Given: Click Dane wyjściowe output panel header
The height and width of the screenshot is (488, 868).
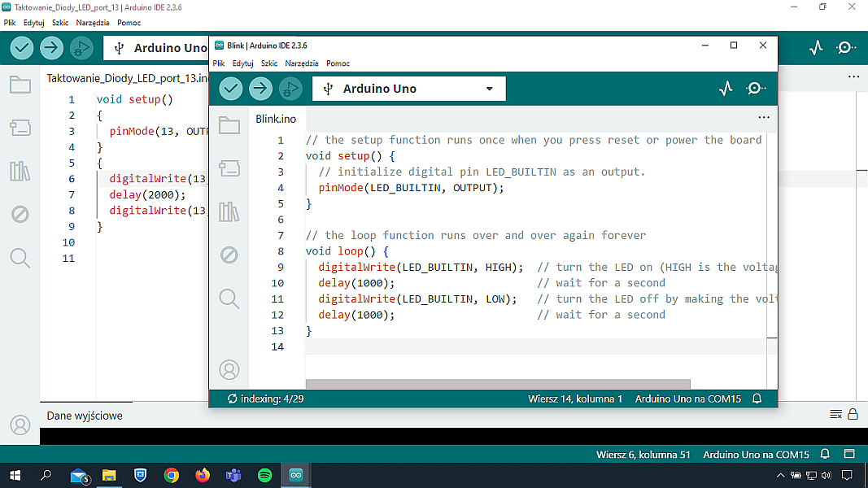Looking at the screenshot, I should [x=85, y=416].
